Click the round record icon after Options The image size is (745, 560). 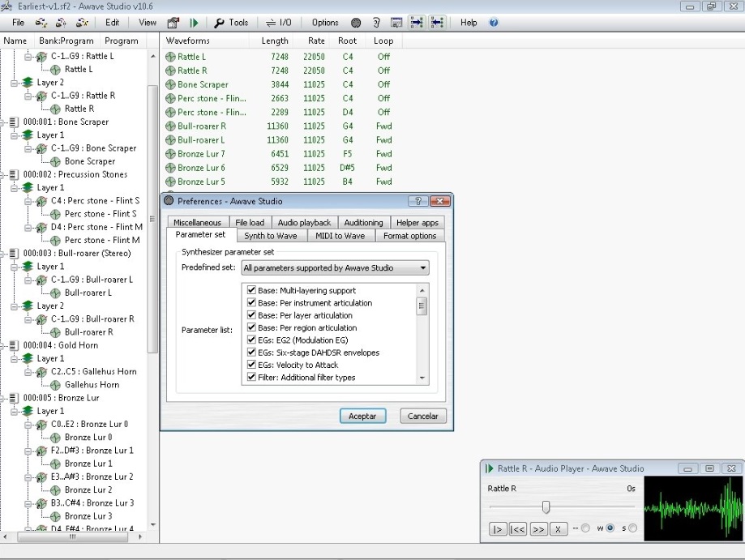click(x=355, y=23)
